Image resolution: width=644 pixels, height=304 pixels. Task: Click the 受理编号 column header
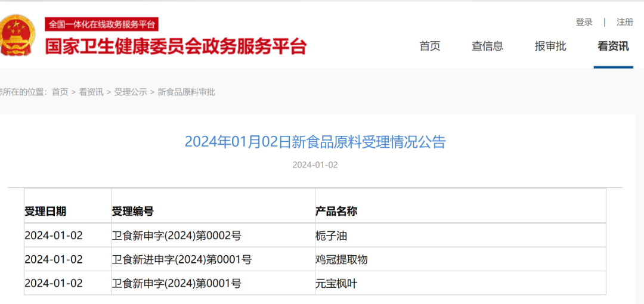point(133,212)
